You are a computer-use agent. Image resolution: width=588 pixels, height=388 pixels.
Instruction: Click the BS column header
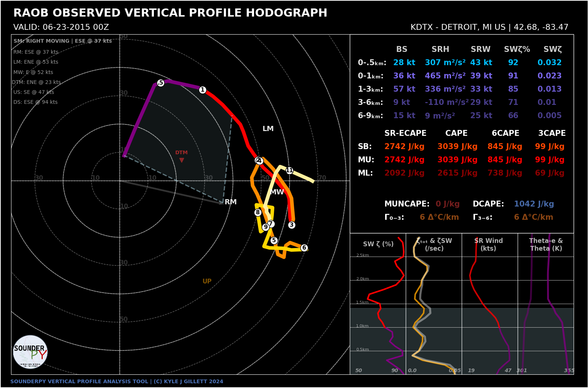[402, 49]
